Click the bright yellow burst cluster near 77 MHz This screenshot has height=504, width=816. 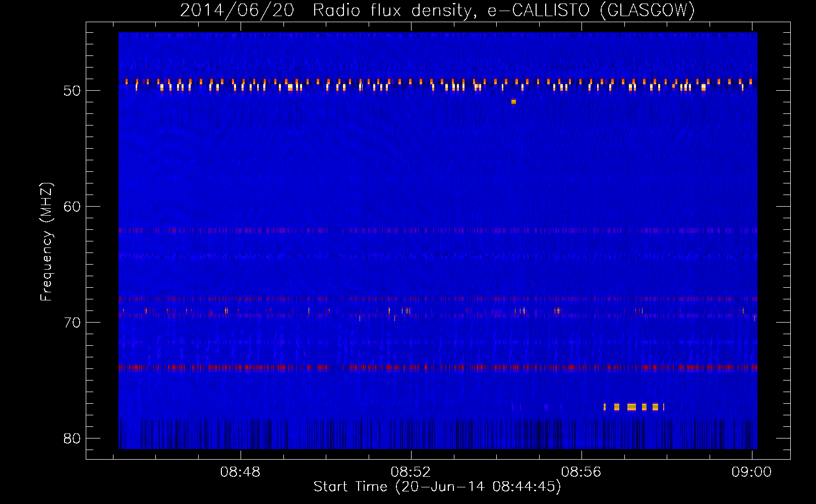634,407
